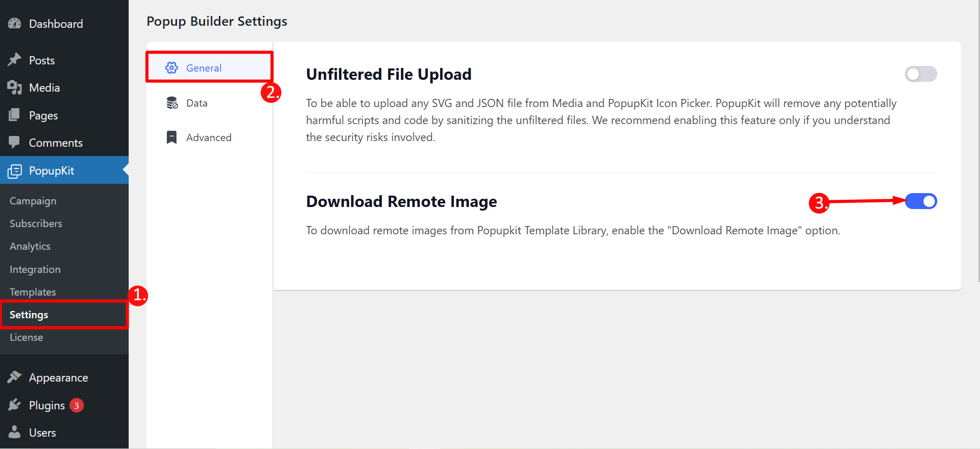
Task: Click the Appearance paintbrush icon
Action: tap(14, 377)
